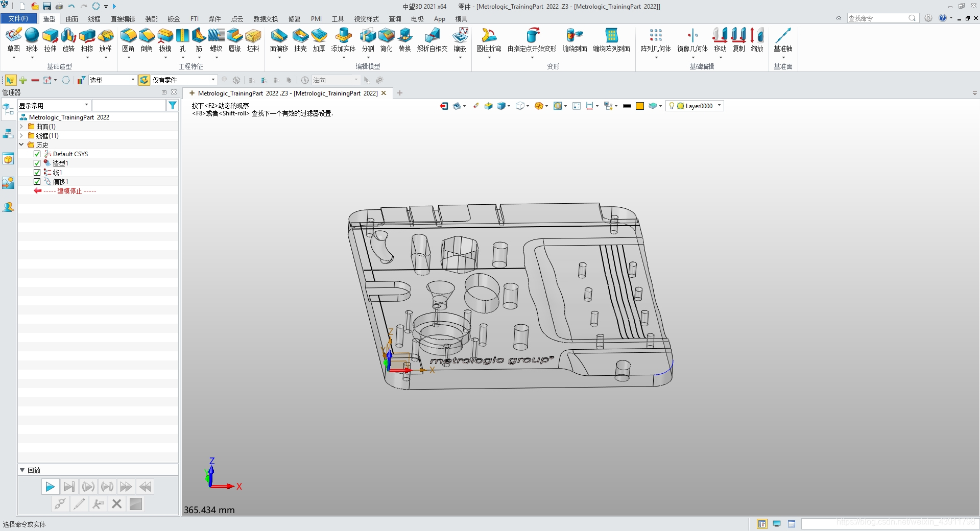Open the 分割 split tool
Screen dimensions: 980x531
click(x=368, y=40)
